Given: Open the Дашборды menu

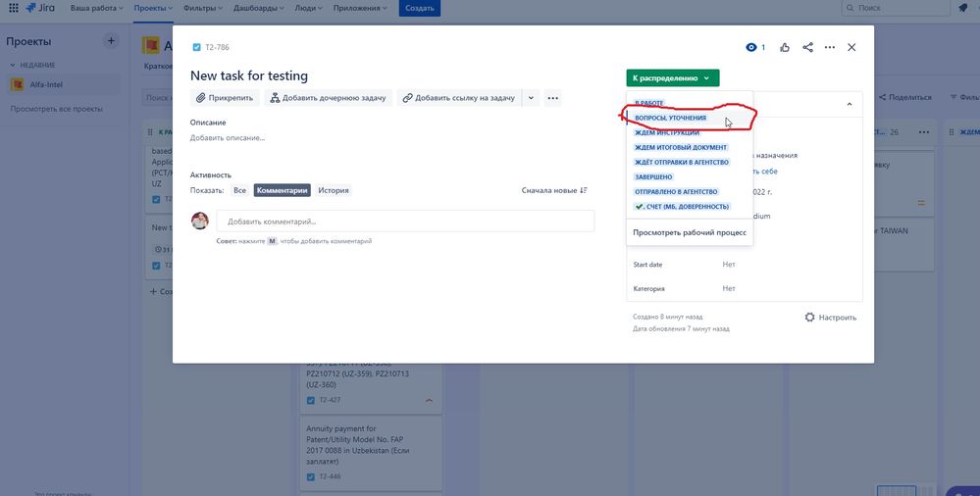Looking at the screenshot, I should (258, 8).
